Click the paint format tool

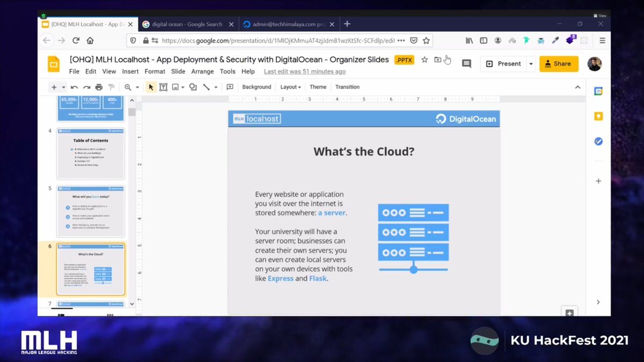(x=112, y=87)
